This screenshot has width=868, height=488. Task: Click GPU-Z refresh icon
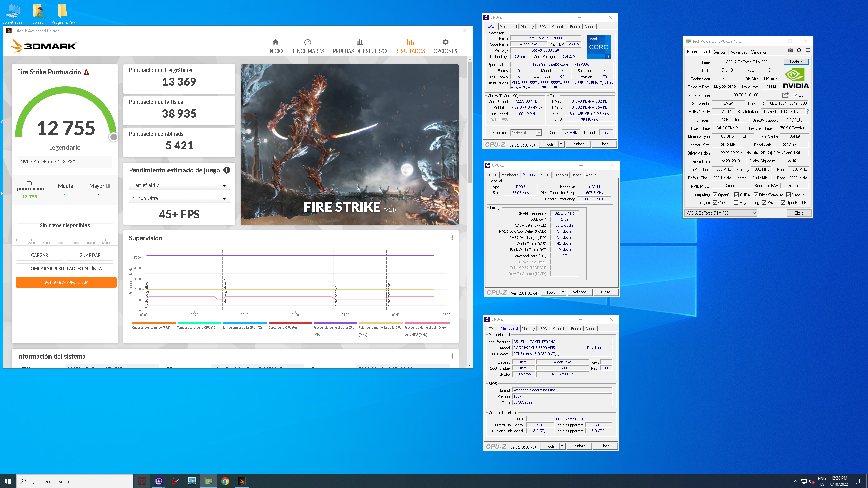pos(799,50)
